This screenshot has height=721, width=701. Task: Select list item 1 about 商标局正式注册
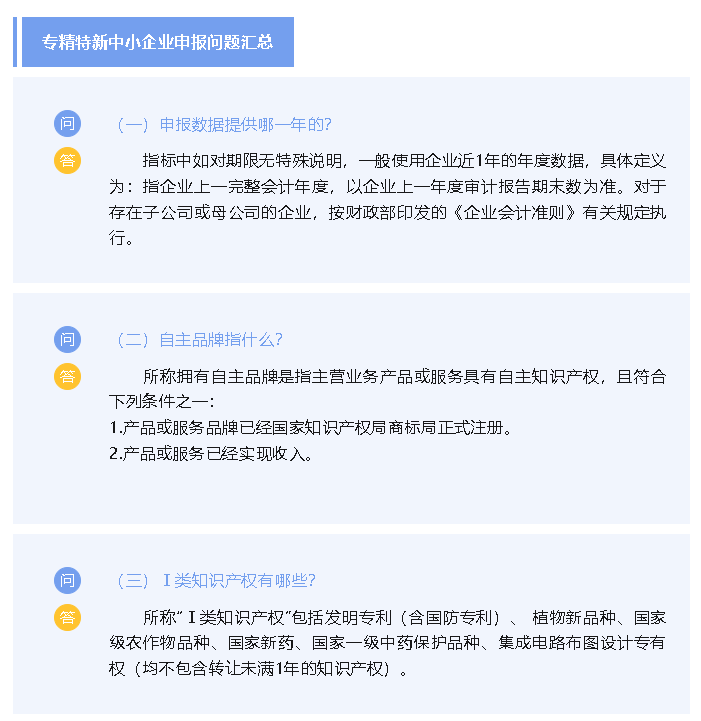[311, 428]
